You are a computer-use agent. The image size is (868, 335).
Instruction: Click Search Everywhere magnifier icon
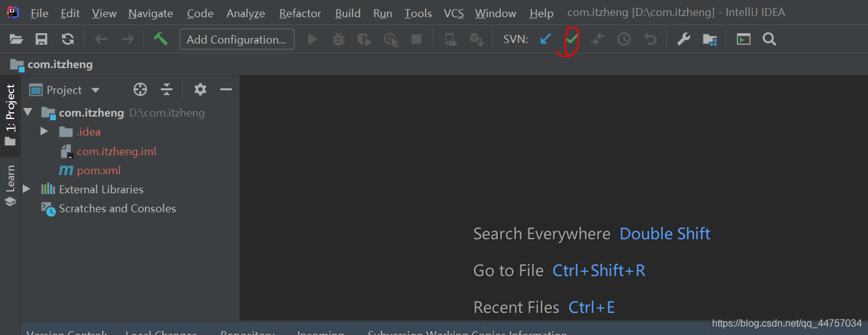pos(769,39)
